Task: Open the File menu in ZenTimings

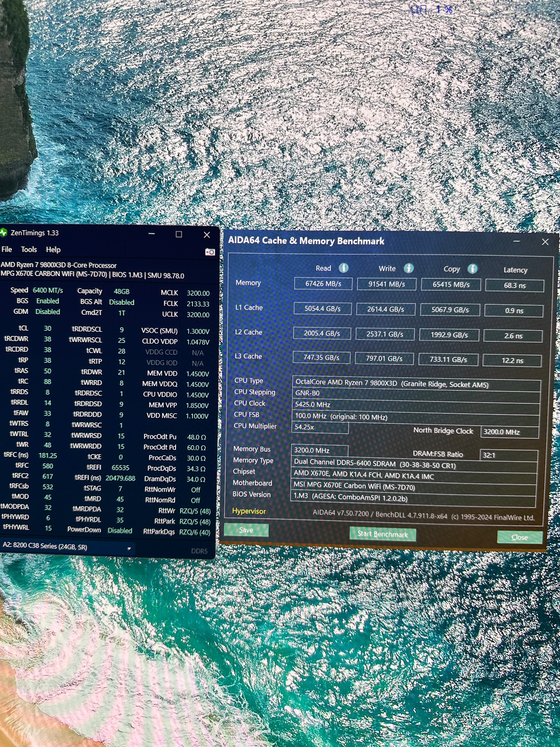Action: [7, 249]
